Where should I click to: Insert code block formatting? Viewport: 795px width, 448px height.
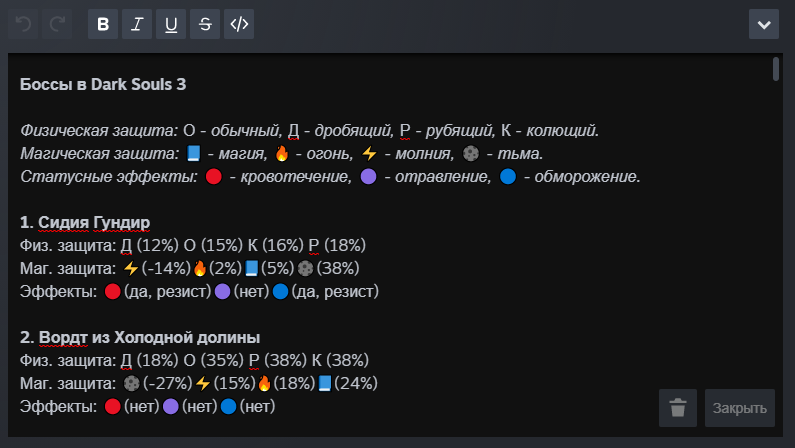(239, 24)
